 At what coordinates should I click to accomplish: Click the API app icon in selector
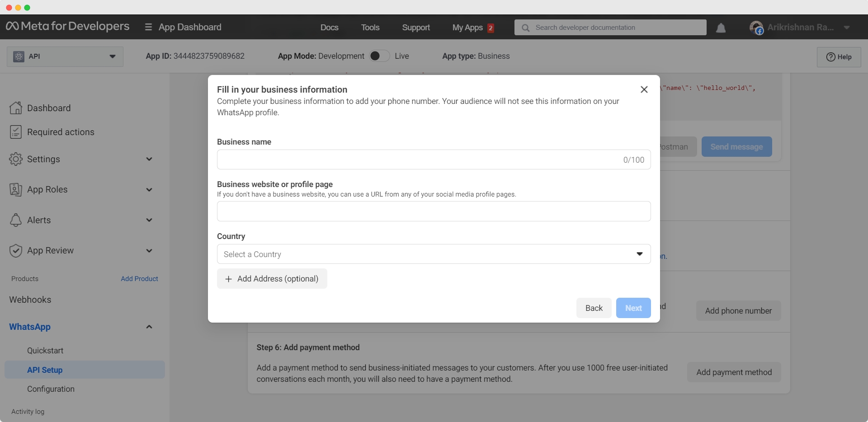coord(19,56)
